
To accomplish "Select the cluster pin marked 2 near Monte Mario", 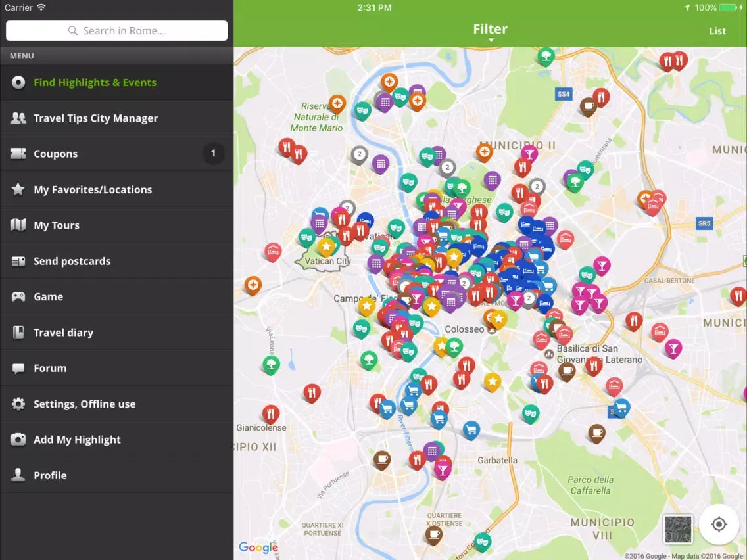I will click(359, 154).
